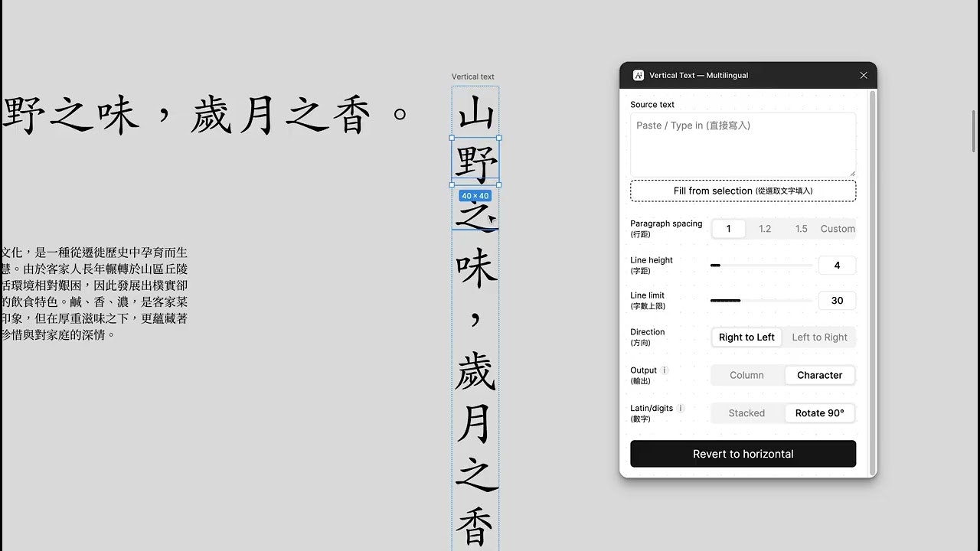Set Output mode to Column
This screenshot has height=551, width=980.
pos(746,375)
